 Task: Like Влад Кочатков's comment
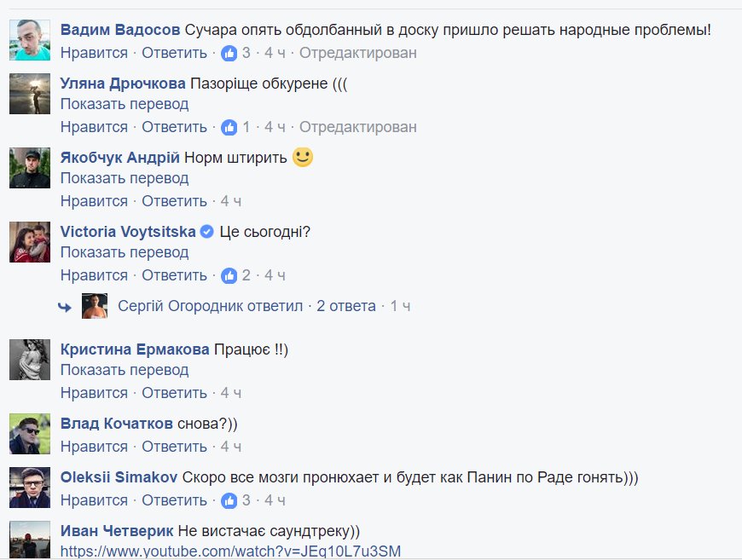coord(94,447)
